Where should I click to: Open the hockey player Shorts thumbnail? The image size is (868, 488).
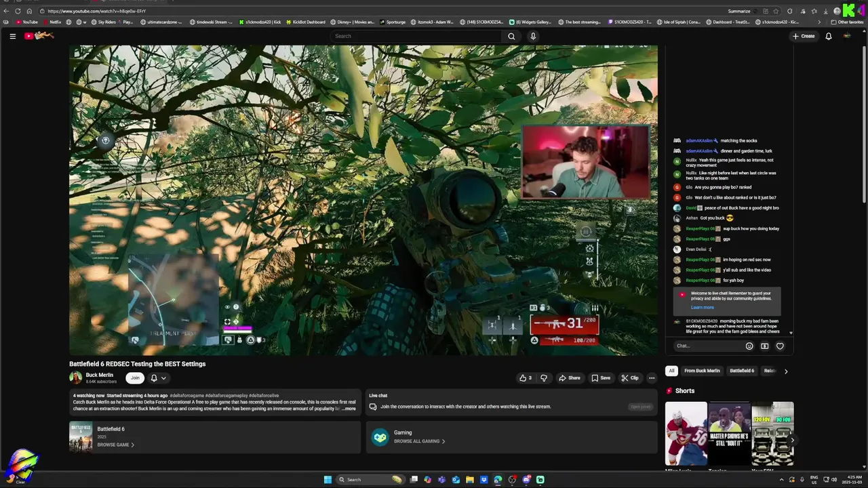tap(686, 434)
